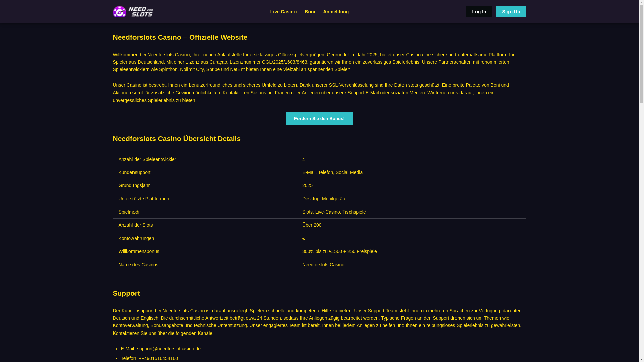Open the Live Casino menu item
Image resolution: width=644 pixels, height=362 pixels.
point(283,12)
